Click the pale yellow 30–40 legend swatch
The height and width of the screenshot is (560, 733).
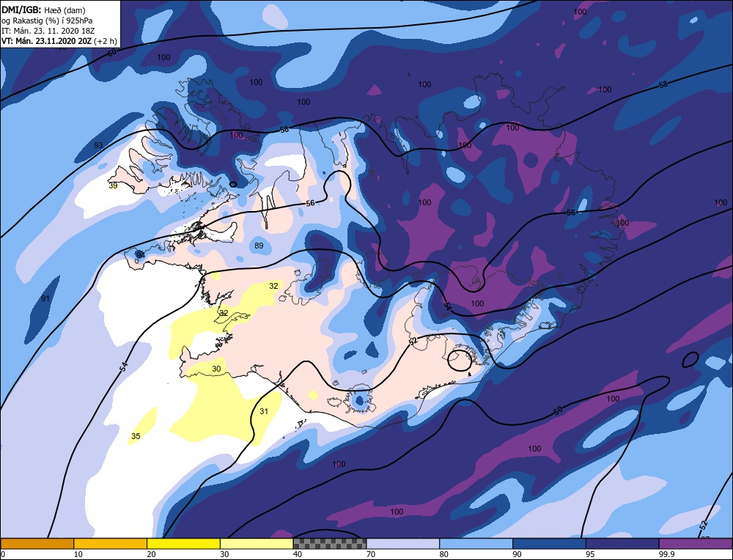point(257,543)
